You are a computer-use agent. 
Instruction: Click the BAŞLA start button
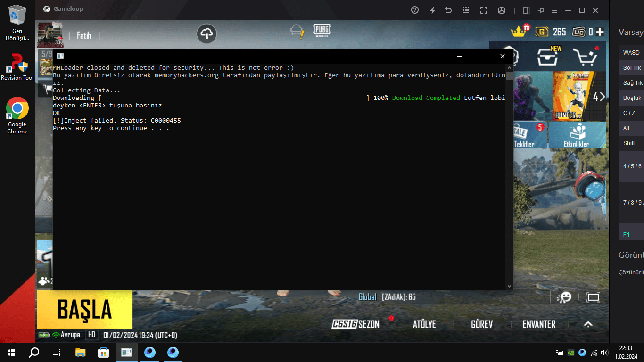(85, 310)
